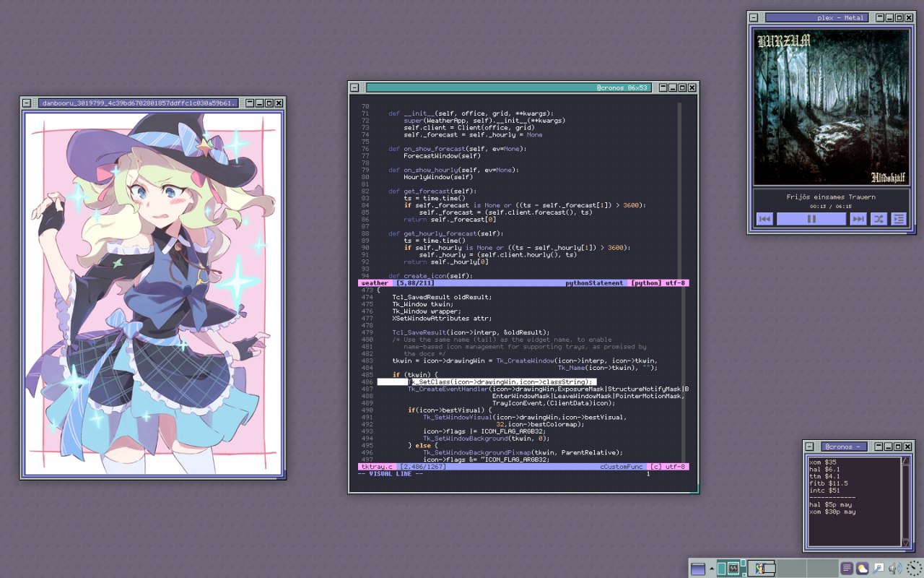Click the Burzum album cover art
The height and width of the screenshot is (578, 924).
point(832,107)
